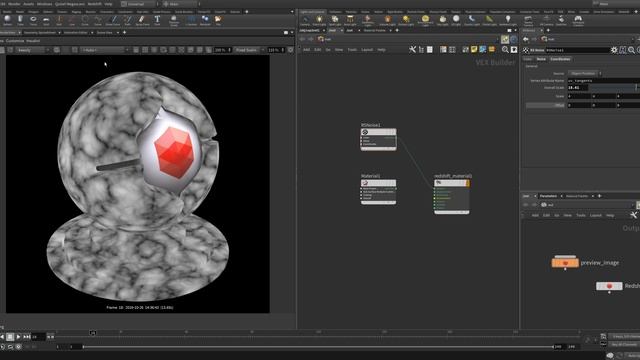Open render view settings gear icon
640x360 pixels.
click(290, 50)
